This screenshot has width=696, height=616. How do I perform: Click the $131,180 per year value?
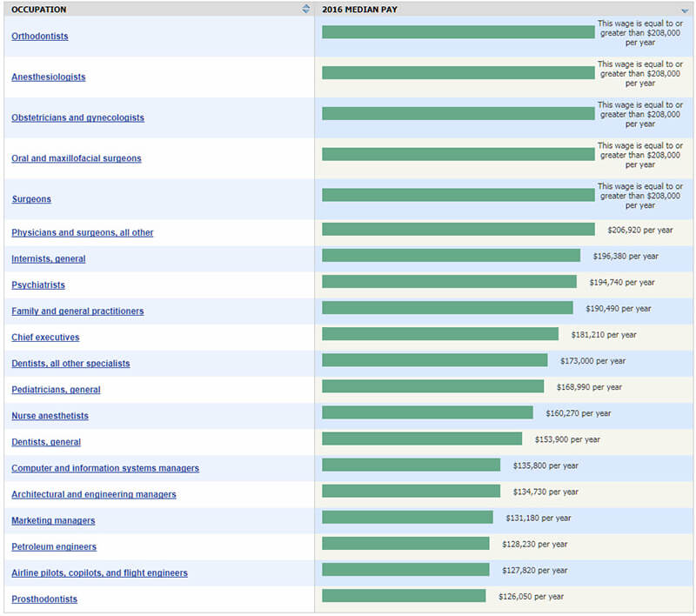(x=538, y=518)
